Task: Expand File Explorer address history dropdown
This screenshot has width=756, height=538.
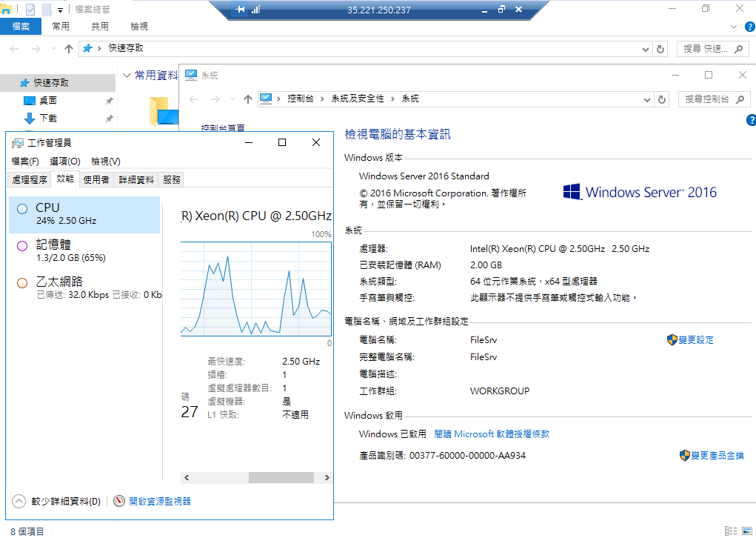Action: tap(646, 49)
